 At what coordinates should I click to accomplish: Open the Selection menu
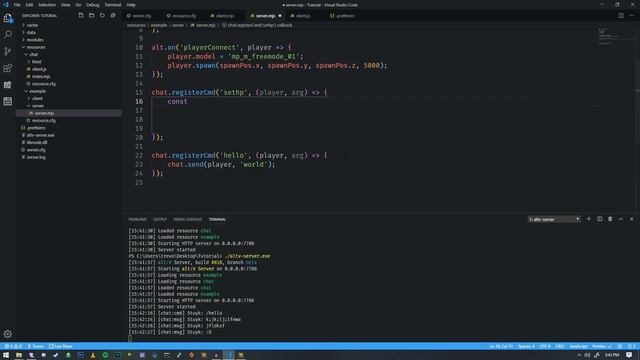tap(47, 5)
